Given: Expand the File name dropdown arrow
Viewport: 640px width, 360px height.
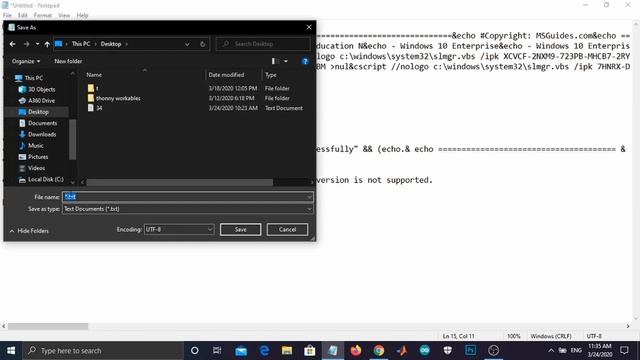Looking at the screenshot, I should [309, 197].
